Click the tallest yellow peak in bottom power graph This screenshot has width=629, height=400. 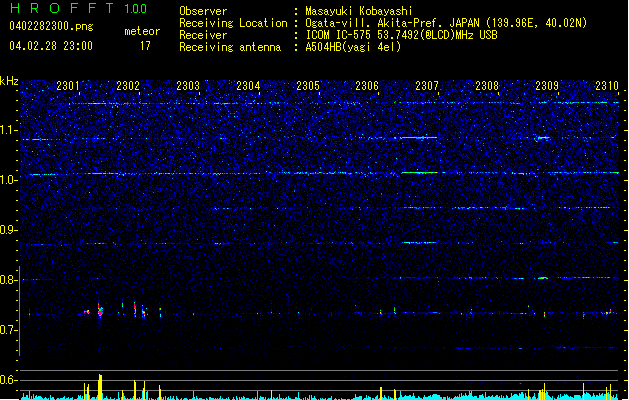tap(100, 387)
